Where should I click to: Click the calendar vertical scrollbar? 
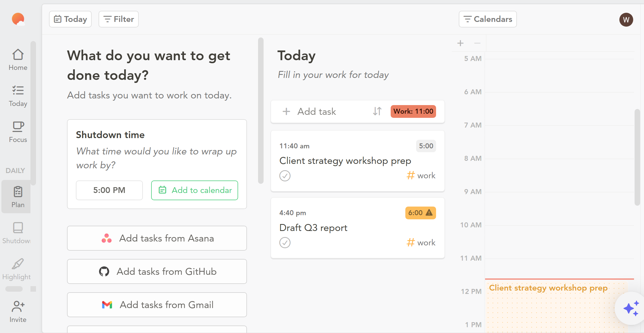pyautogui.click(x=637, y=157)
